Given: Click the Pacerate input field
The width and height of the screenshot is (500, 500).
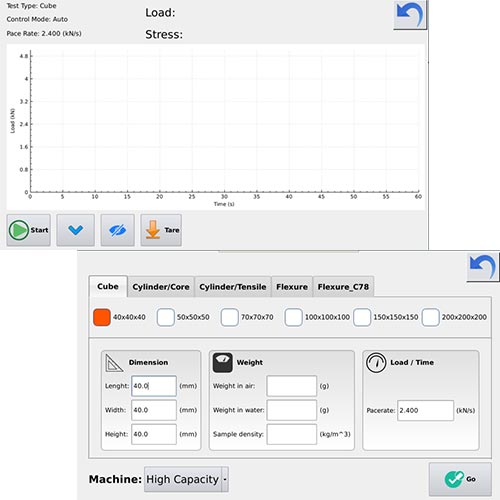Looking at the screenshot, I should pyautogui.click(x=425, y=410).
